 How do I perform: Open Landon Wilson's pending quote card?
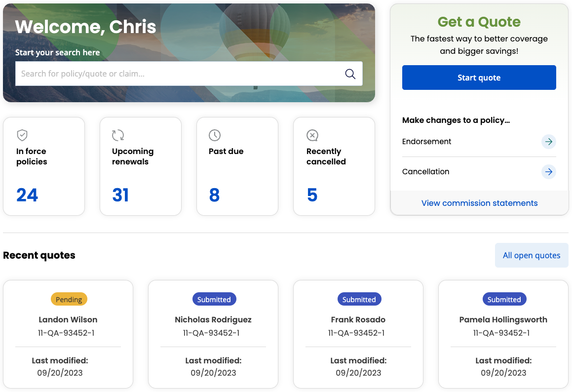tap(68, 334)
